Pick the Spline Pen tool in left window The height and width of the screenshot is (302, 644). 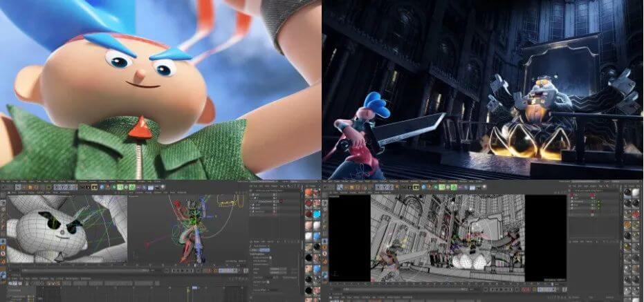108,187
